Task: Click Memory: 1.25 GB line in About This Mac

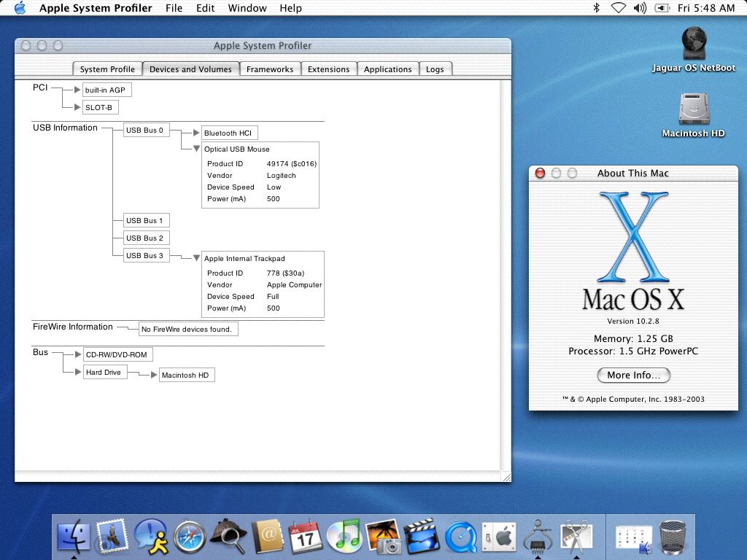Action: 633,338
